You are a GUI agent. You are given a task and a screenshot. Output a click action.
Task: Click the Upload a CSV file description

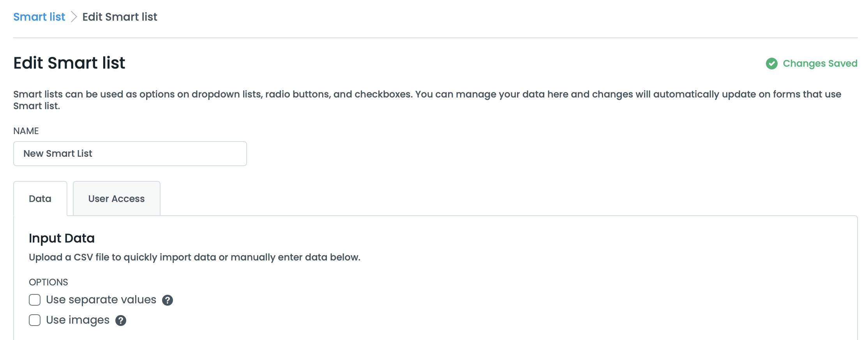point(194,257)
